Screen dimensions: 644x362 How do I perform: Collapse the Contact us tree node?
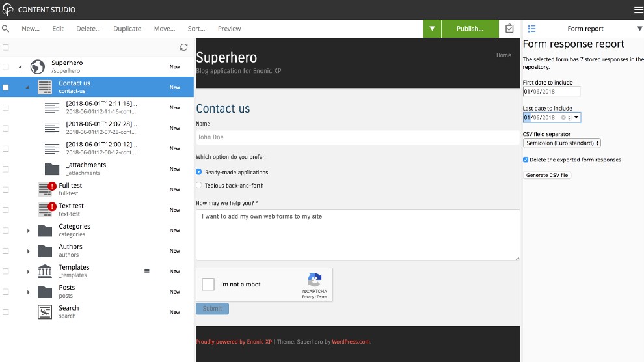click(27, 87)
